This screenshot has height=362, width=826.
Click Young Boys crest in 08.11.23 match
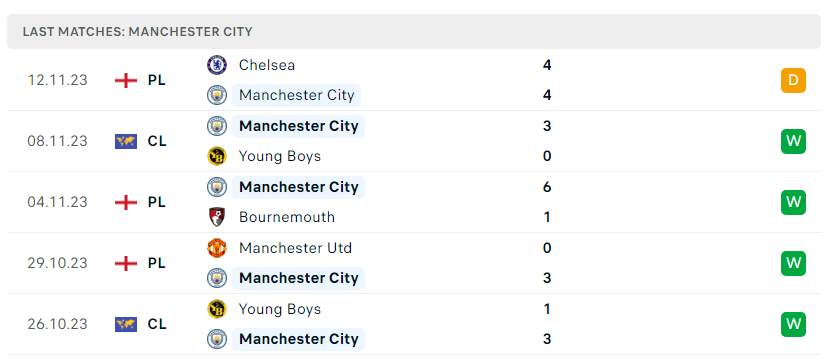tap(217, 156)
